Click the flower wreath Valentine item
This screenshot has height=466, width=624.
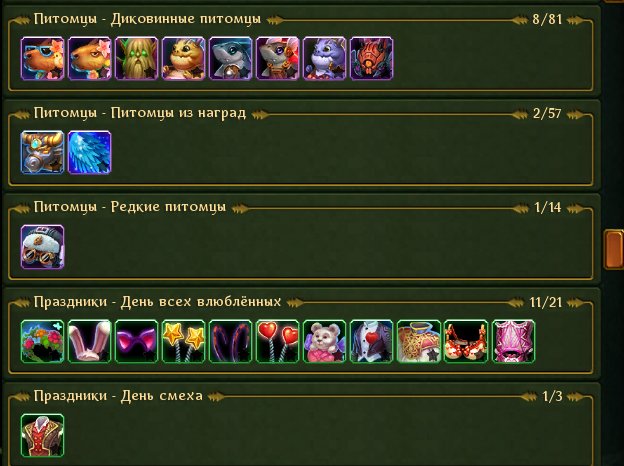42,341
